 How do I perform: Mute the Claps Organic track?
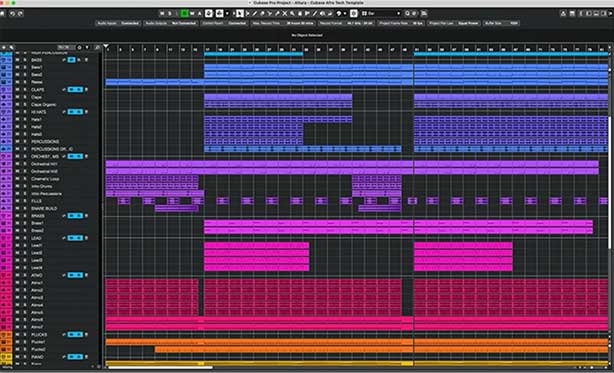[x=17, y=105]
